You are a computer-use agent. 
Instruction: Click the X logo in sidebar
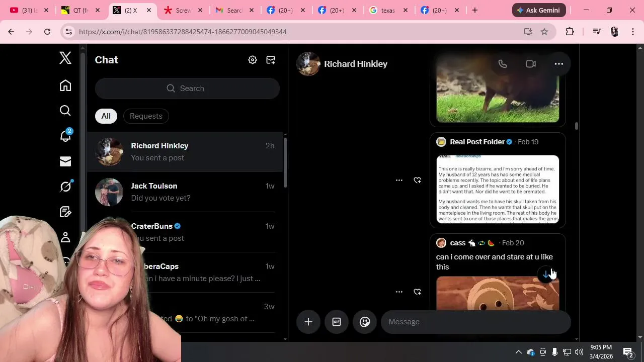pyautogui.click(x=65, y=58)
